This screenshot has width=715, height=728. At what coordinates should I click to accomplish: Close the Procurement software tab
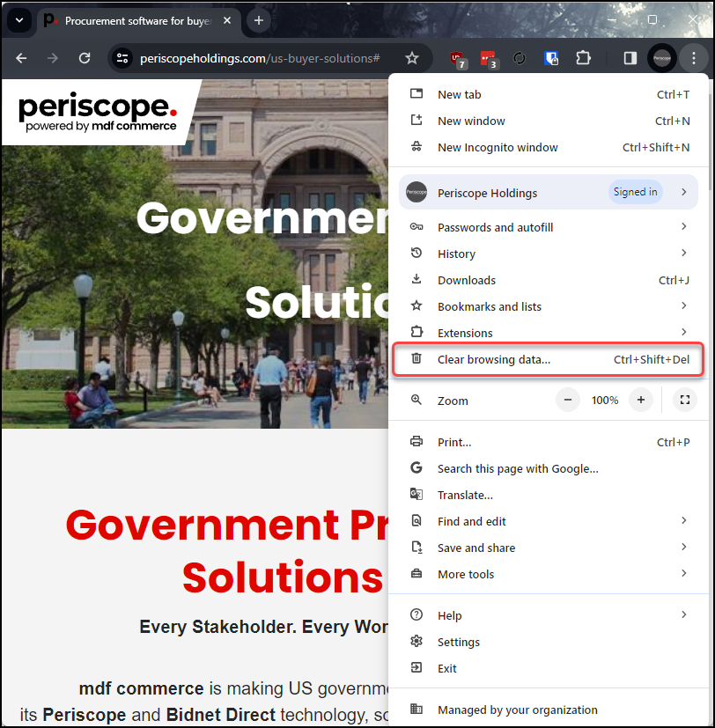click(227, 20)
